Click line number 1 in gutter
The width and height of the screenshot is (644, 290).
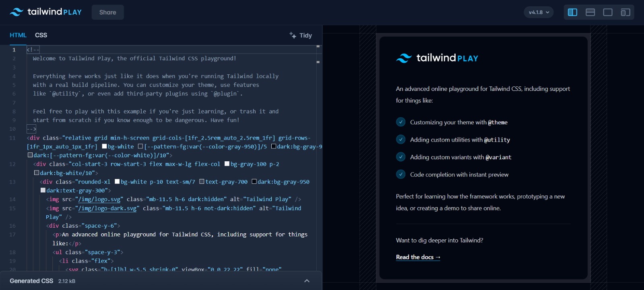click(x=14, y=50)
